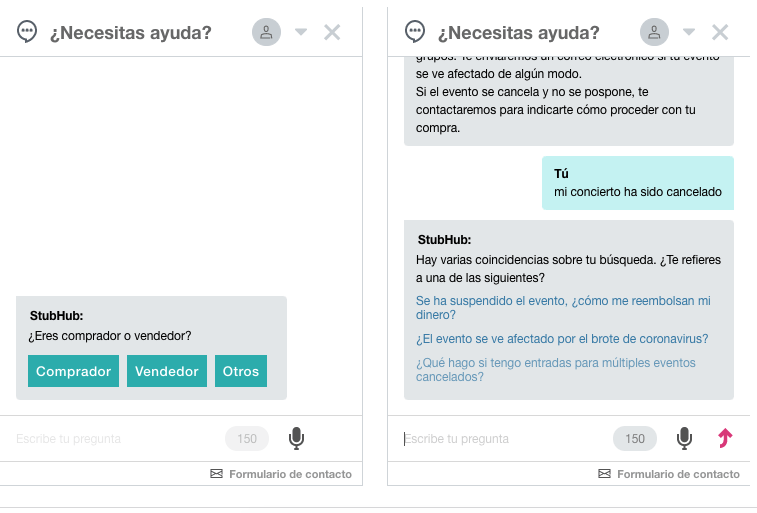
Task: Expand dropdown arrow in left chat header
Action: click(x=301, y=32)
